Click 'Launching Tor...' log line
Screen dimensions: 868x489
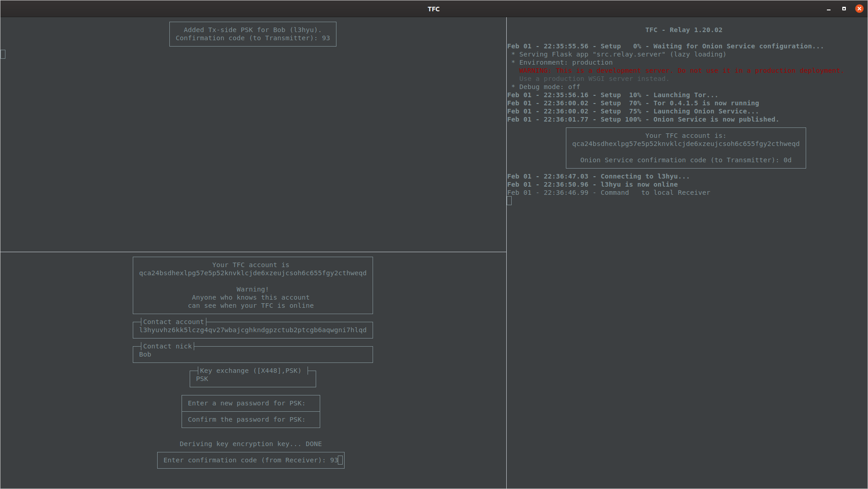pos(612,95)
